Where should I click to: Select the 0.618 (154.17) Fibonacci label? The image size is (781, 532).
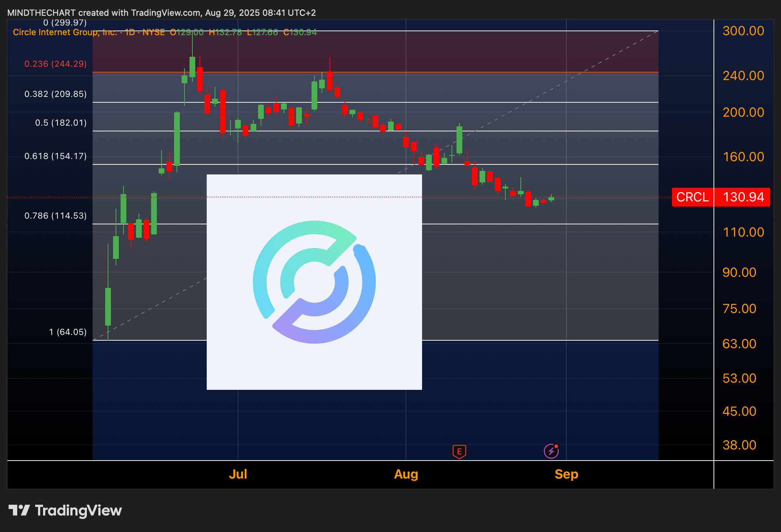(x=55, y=156)
